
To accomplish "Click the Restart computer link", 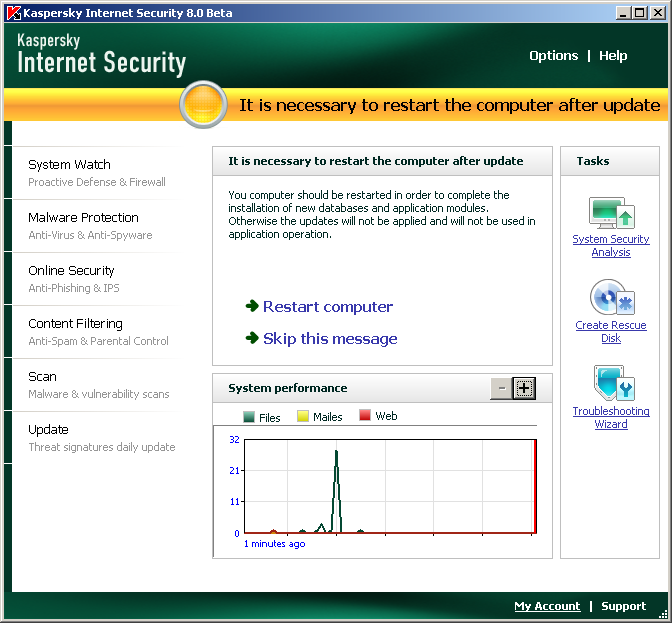I will (x=328, y=307).
